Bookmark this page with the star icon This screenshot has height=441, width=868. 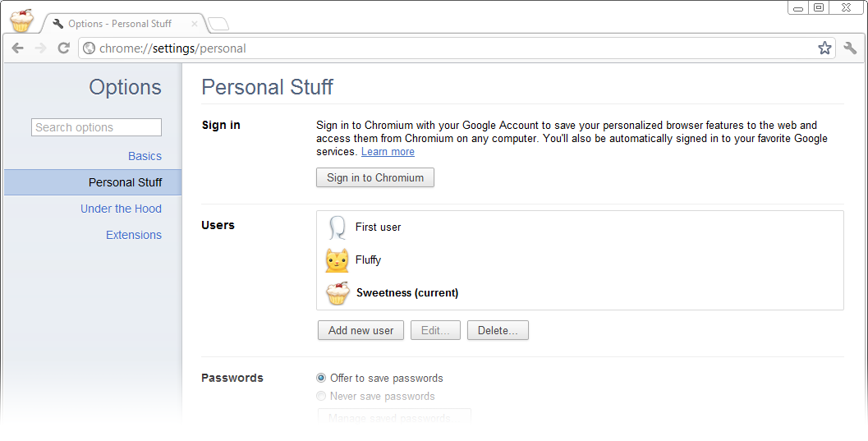coord(824,48)
